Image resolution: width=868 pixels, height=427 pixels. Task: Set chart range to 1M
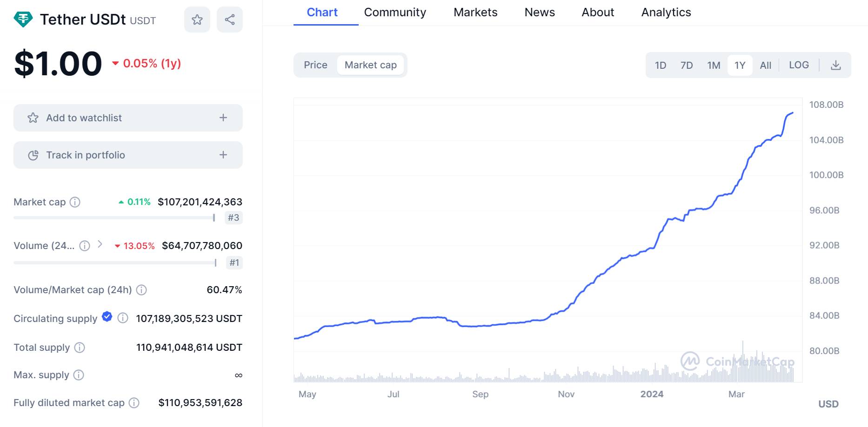pyautogui.click(x=714, y=65)
